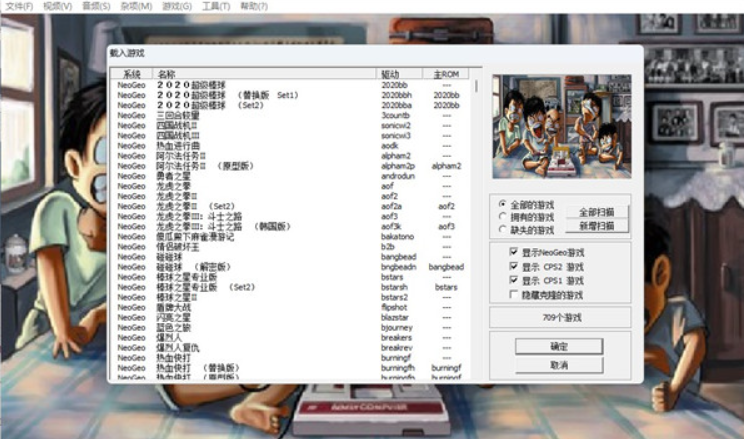Open the 视频(V) menu
Viewport: 744px width, 439px height.
pyautogui.click(x=57, y=6)
